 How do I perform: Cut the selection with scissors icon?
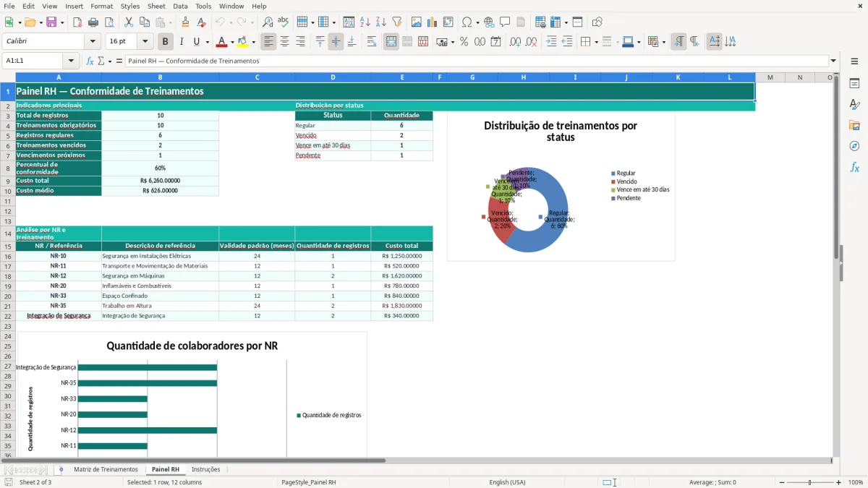coord(129,22)
